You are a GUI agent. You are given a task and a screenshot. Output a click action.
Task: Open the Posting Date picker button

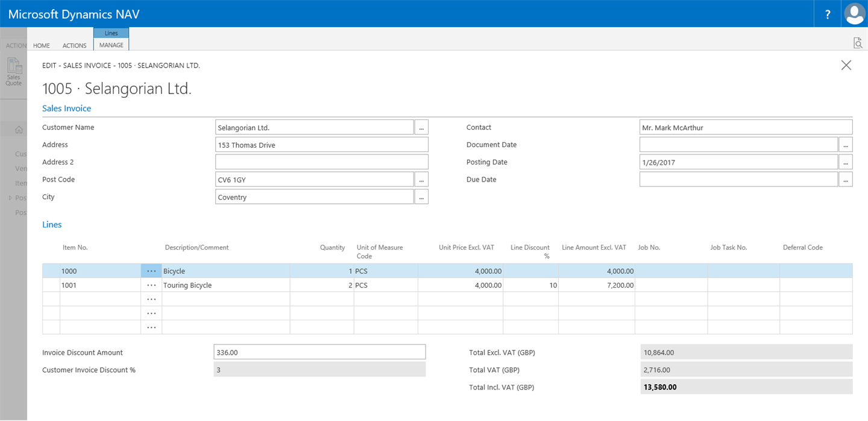pos(846,162)
